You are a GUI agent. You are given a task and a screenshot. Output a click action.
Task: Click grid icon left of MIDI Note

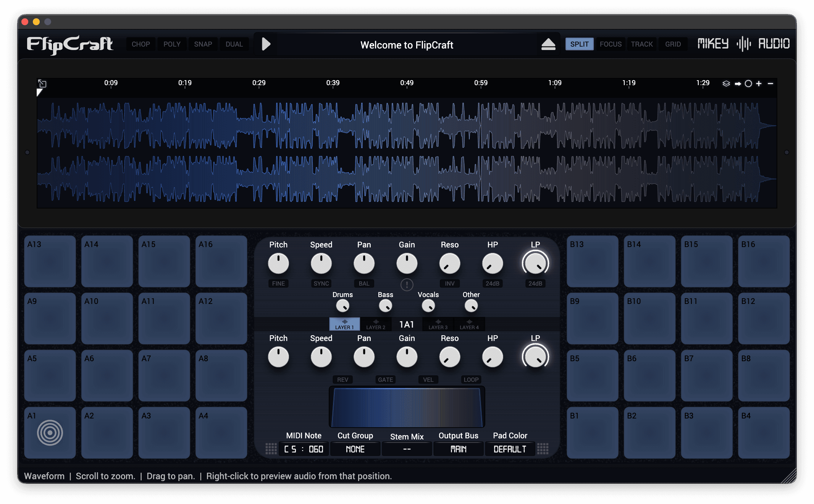271,449
